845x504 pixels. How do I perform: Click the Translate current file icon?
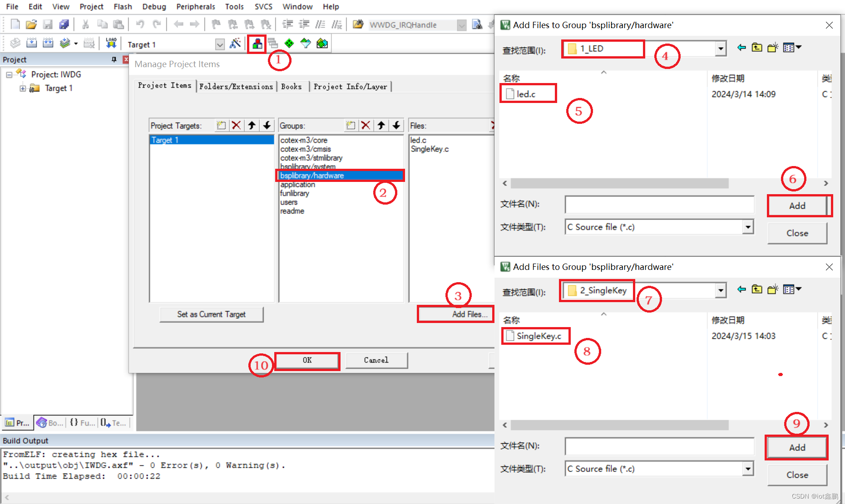15,44
